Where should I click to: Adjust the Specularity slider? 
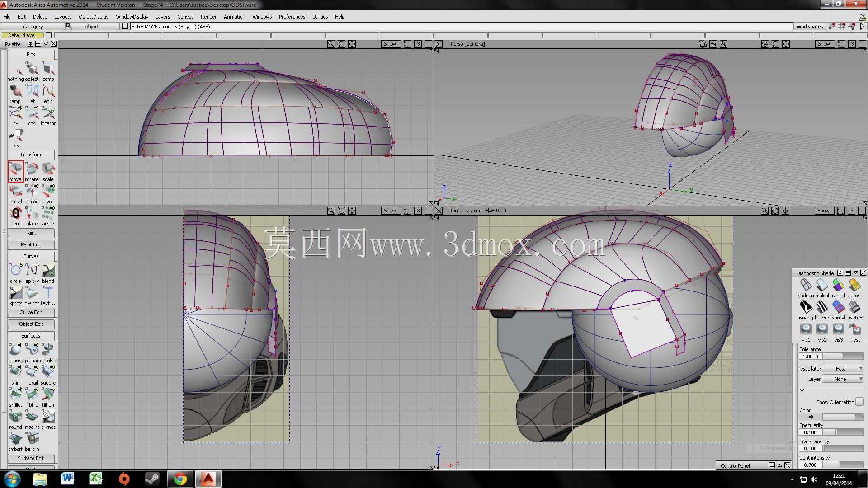pyautogui.click(x=844, y=432)
